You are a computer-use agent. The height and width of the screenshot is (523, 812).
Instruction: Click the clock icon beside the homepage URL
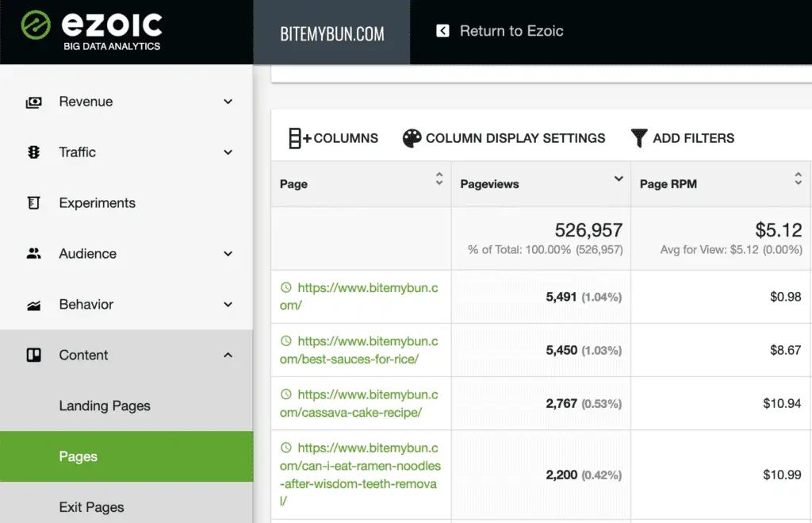tap(285, 287)
